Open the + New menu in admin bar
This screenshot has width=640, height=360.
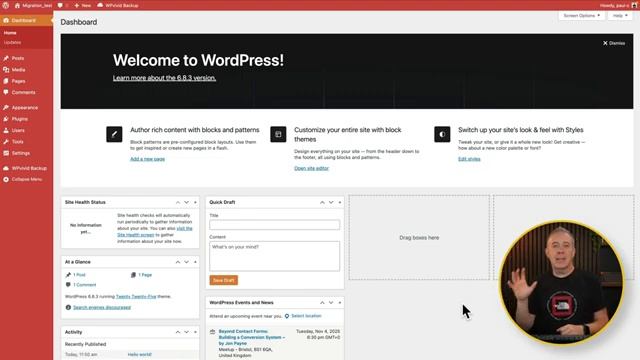(82, 5)
